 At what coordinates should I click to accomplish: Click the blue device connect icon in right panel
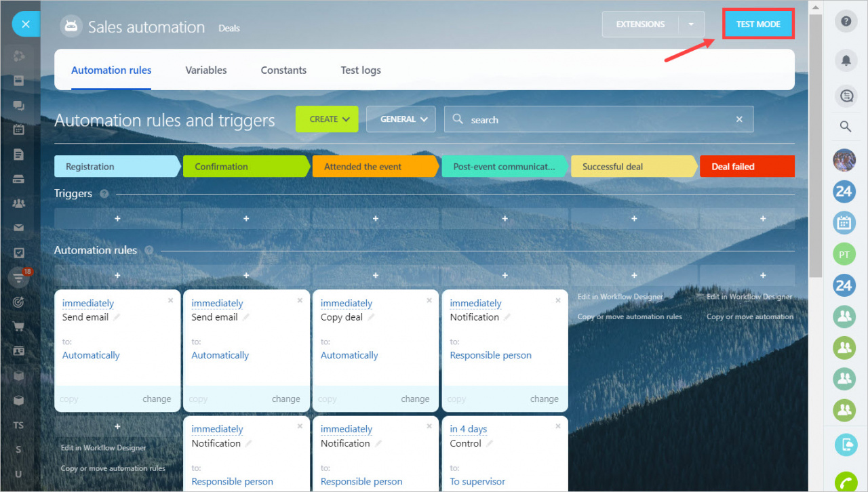click(846, 445)
